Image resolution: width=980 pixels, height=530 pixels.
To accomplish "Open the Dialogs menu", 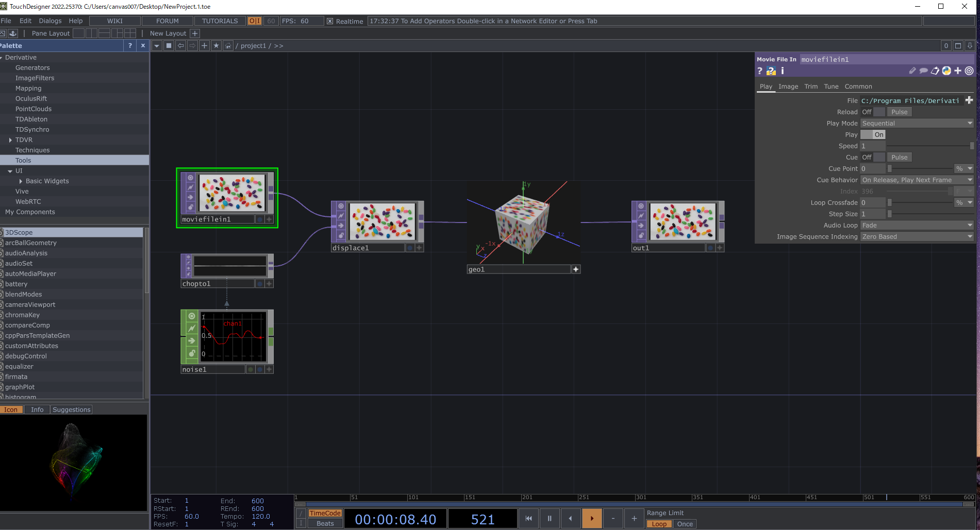I will point(50,21).
